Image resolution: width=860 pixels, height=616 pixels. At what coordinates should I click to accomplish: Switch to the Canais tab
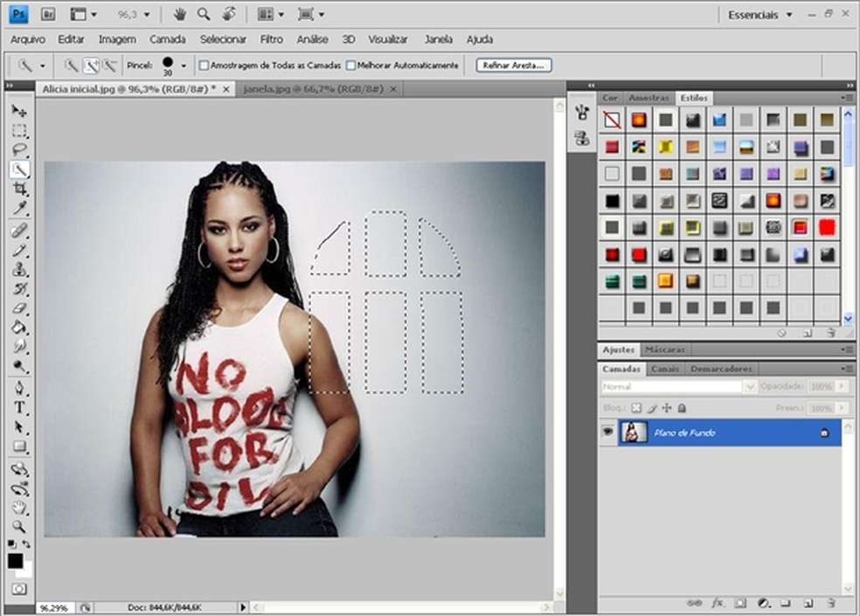665,369
